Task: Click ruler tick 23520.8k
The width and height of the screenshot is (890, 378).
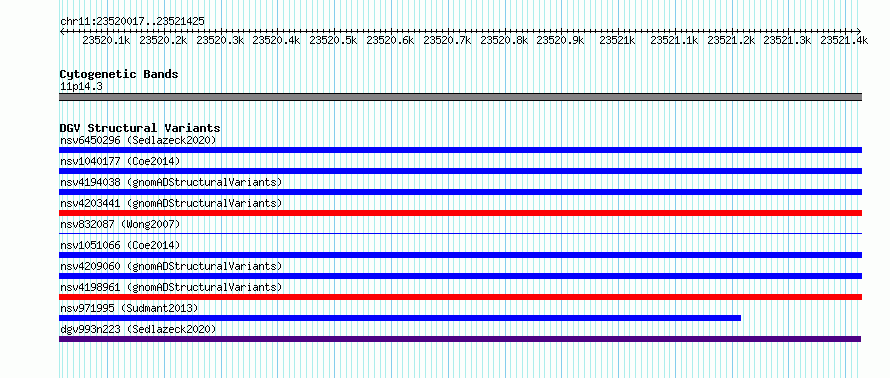Action: [x=505, y=40]
